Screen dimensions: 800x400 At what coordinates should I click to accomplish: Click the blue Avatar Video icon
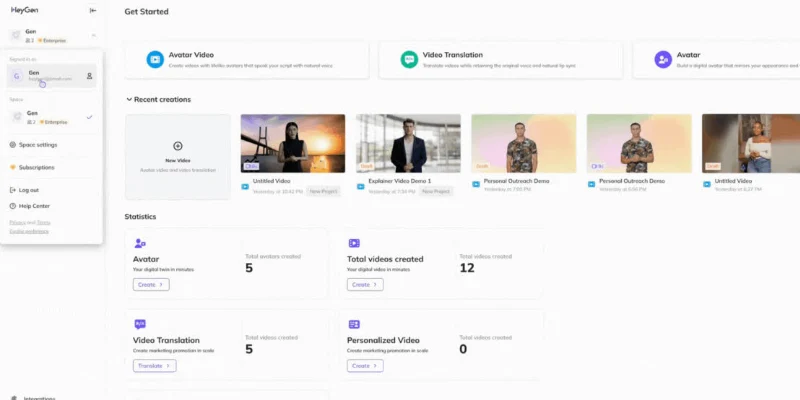155,60
